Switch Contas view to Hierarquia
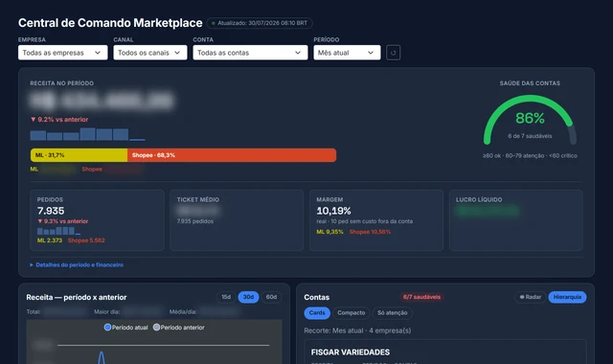This screenshot has width=613, height=364. click(567, 297)
